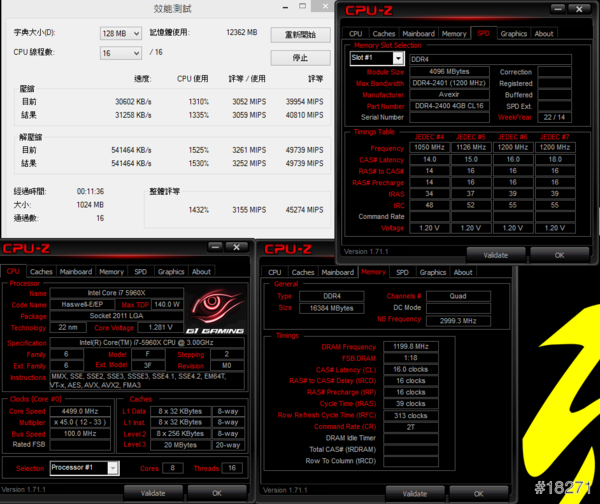Open Graphics tab in SPD window
Image resolution: width=600 pixels, height=504 pixels.
(x=514, y=34)
